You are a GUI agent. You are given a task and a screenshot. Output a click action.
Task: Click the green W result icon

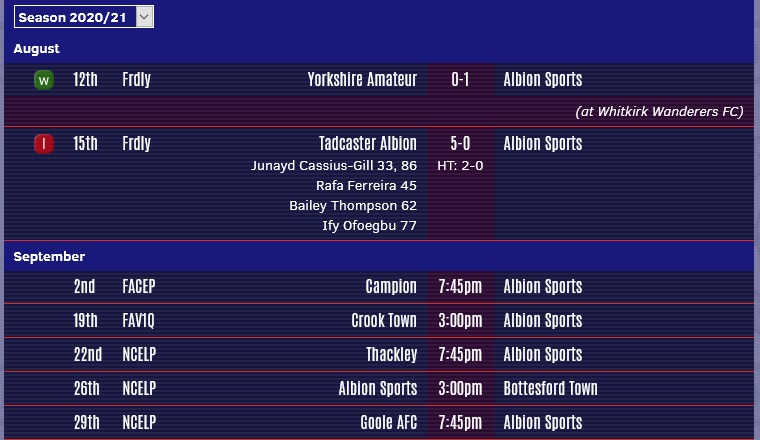click(44, 80)
